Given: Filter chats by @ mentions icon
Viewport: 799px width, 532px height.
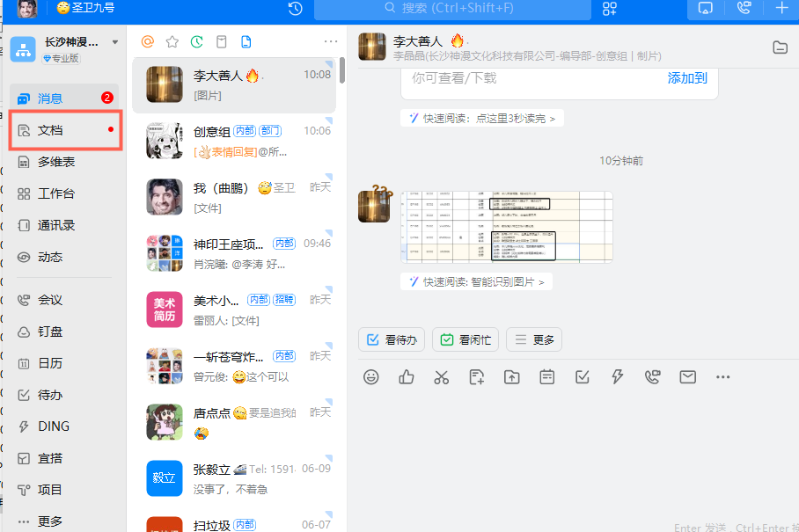Looking at the screenshot, I should point(148,41).
